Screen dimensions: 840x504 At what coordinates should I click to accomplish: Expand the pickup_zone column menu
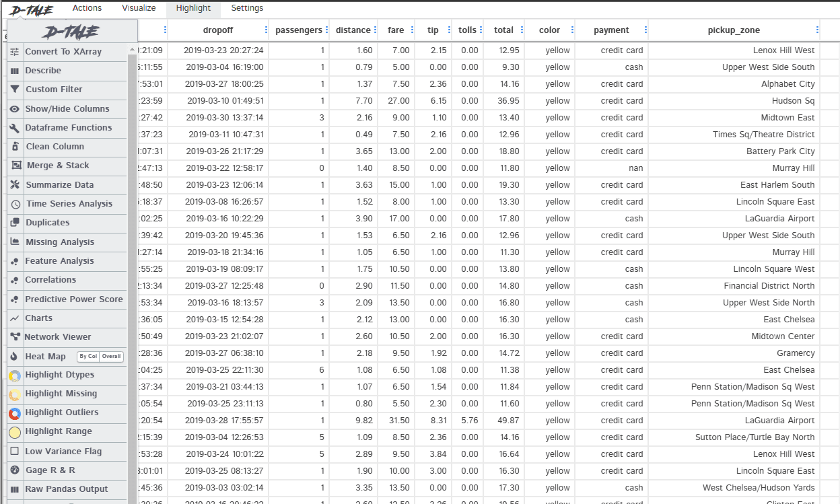click(818, 30)
